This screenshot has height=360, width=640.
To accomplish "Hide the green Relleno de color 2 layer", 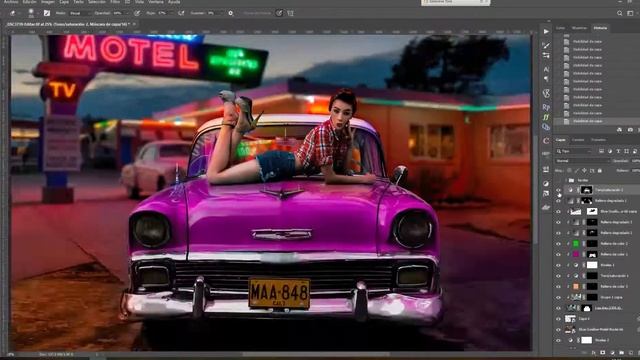I will (558, 244).
